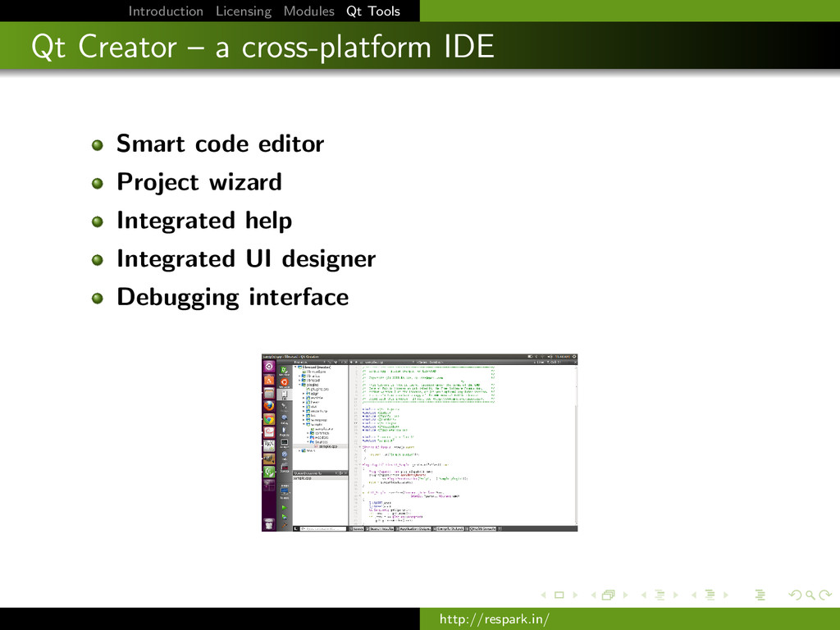Go to previous section arrow
Viewport: 840px width, 630px height.
[x=694, y=596]
